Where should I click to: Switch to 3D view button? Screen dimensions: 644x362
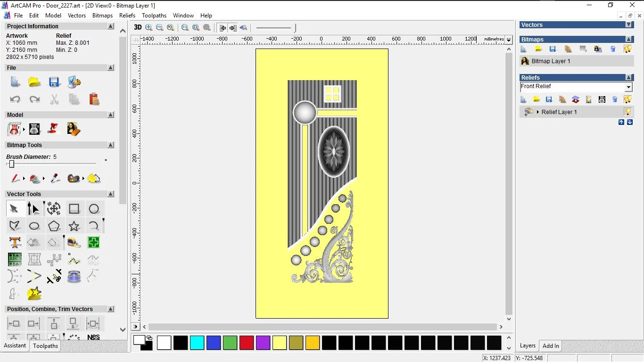pyautogui.click(x=138, y=27)
